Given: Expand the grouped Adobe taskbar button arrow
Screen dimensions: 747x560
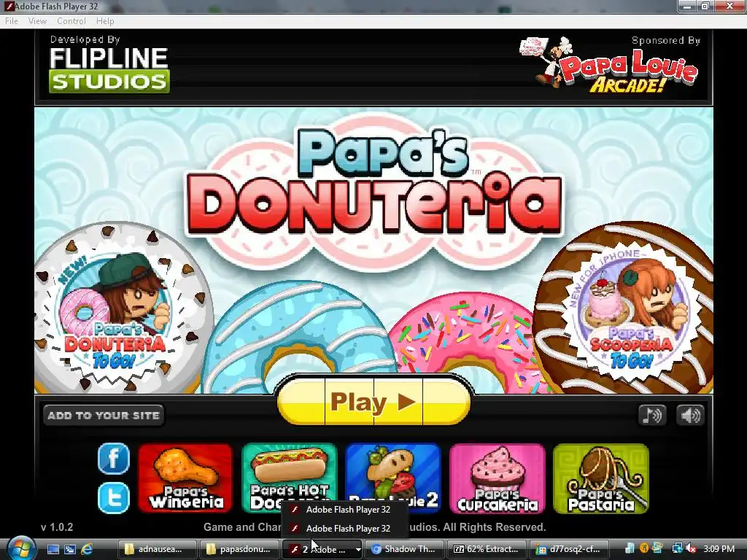Looking at the screenshot, I should pyautogui.click(x=357, y=550).
